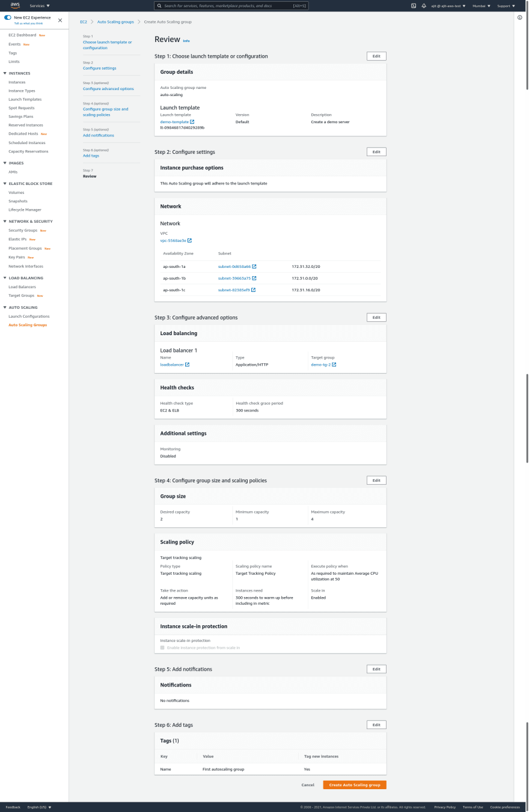Open CloudShell terminal icon in the header
529x812 pixels.
click(x=414, y=5)
